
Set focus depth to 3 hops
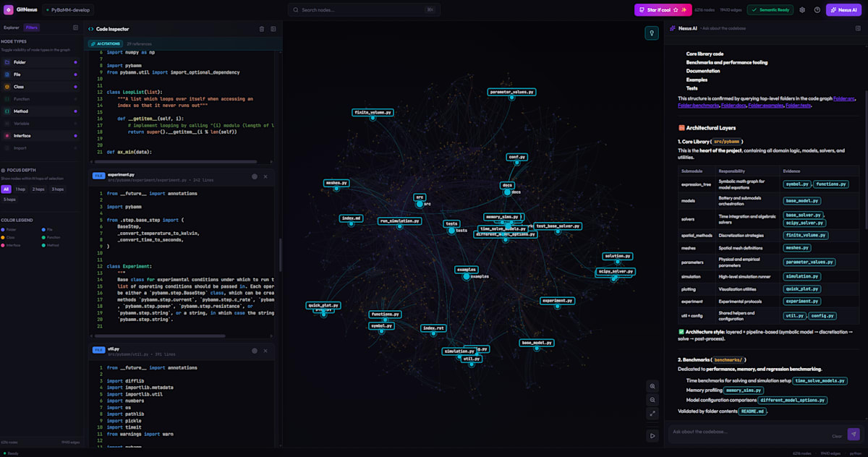(x=57, y=189)
